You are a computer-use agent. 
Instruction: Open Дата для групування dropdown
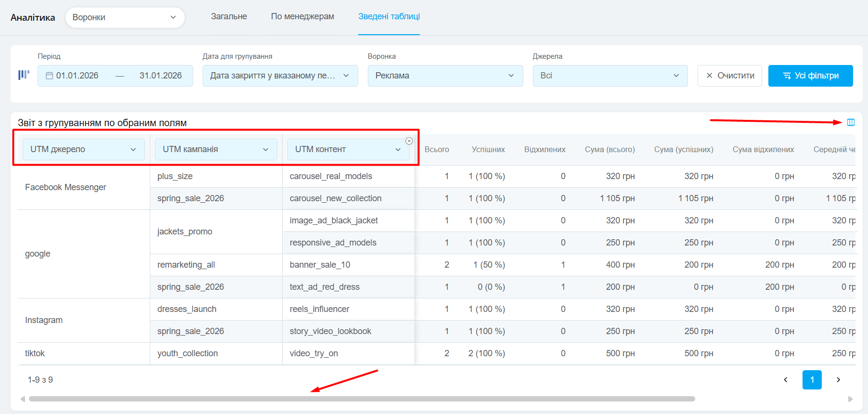(x=280, y=76)
